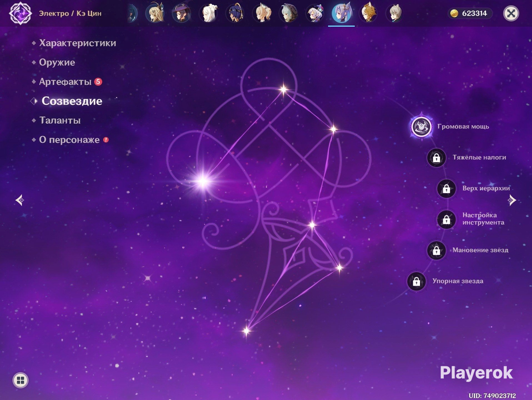The image size is (532, 400).
Task: Click the UID: 749023712 text
Action: (492, 396)
